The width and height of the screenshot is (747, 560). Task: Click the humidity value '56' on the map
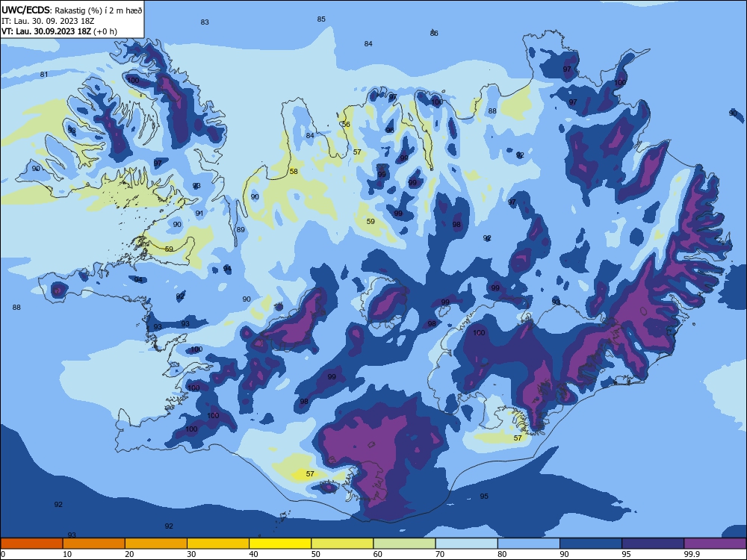[x=346, y=124]
